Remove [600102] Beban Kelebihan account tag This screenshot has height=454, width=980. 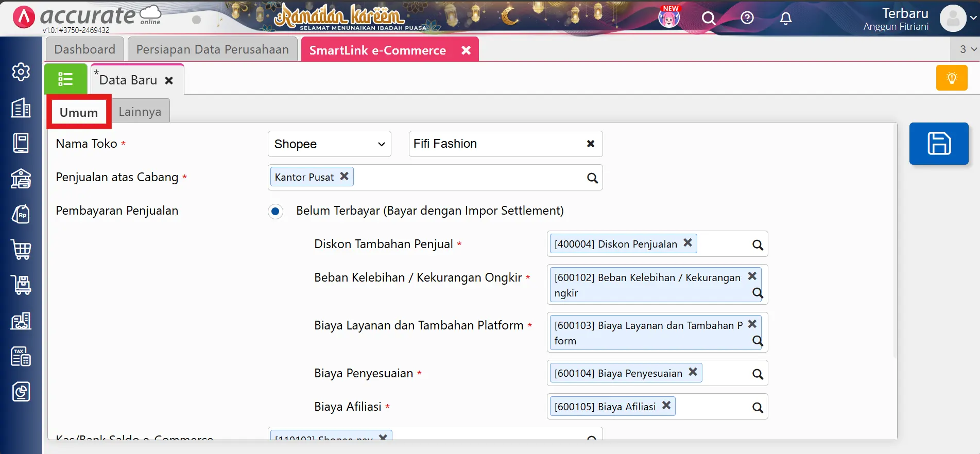[752, 276]
